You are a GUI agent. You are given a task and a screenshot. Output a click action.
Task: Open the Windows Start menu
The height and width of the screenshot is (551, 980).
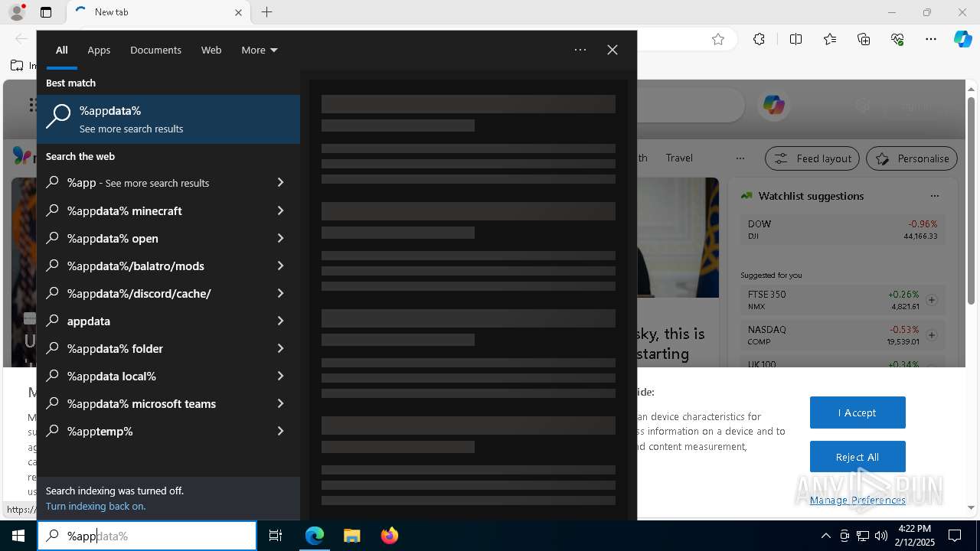tap(18, 536)
